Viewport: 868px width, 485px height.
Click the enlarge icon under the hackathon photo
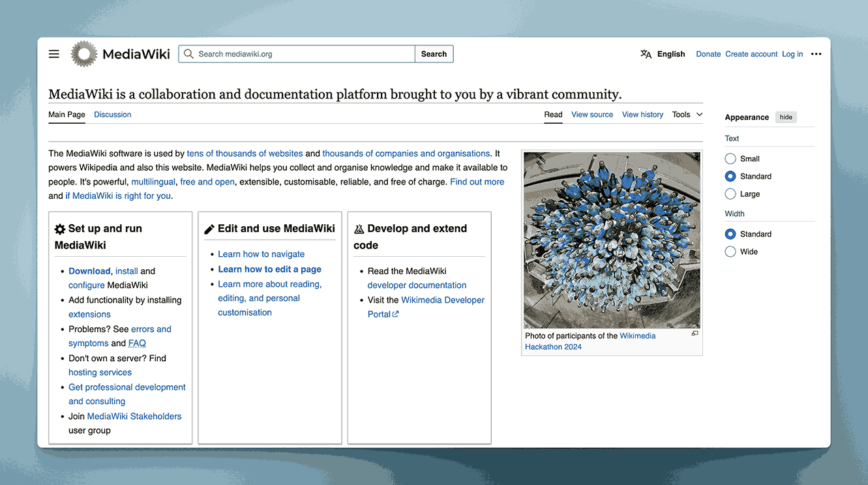695,334
